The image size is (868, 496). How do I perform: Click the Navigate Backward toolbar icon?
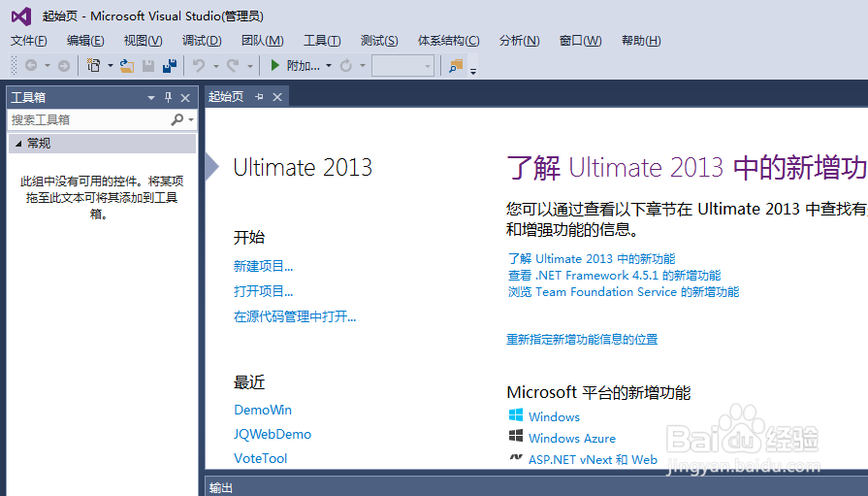[x=31, y=65]
